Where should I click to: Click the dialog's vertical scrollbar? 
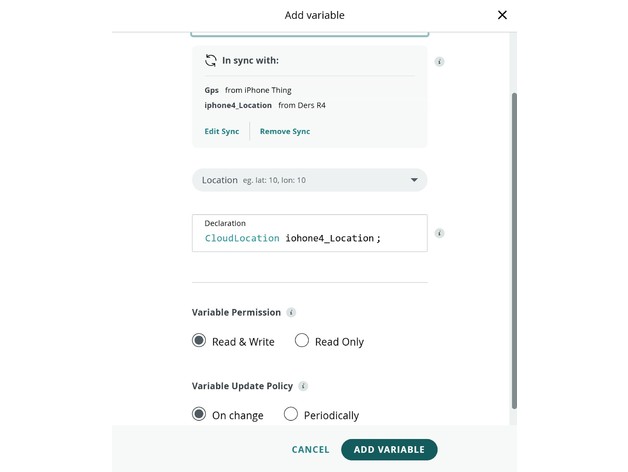point(514,250)
